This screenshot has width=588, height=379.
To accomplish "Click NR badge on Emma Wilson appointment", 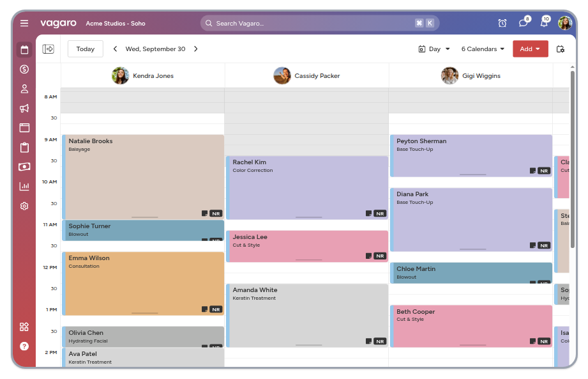I will click(216, 309).
